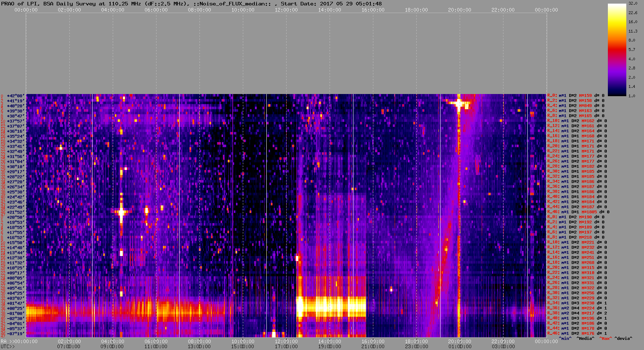The height and width of the screenshot is (350, 644).
Task: Click the ^devia^ legend label
Action: 623,339
